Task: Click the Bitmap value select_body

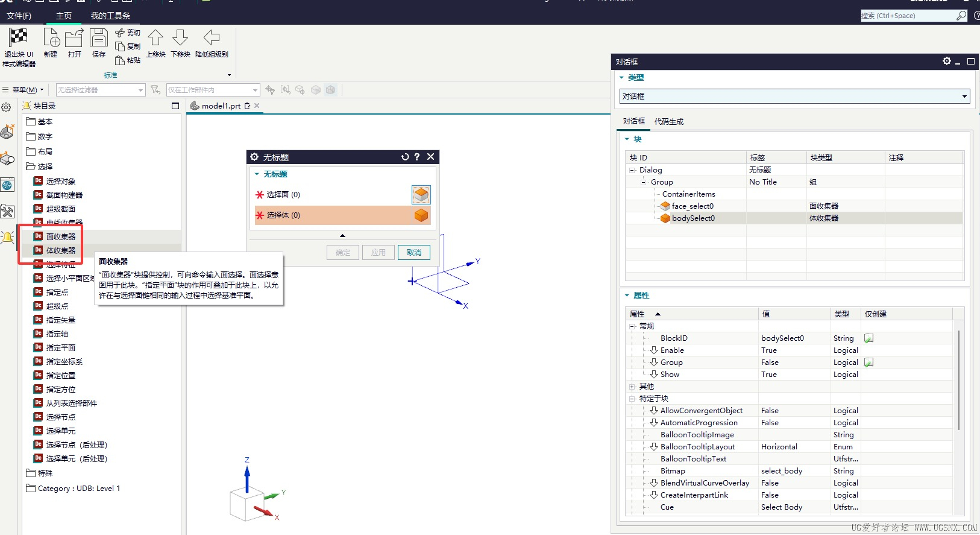Action: click(x=782, y=471)
